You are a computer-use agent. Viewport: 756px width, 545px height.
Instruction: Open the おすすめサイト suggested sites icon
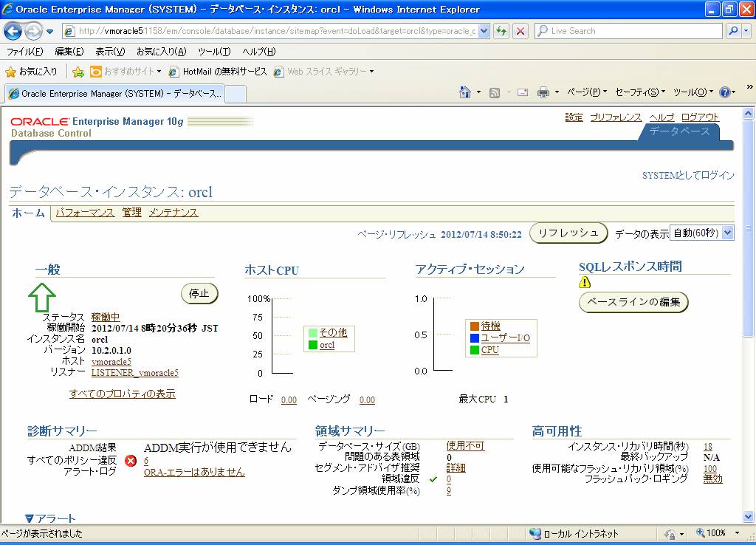tap(96, 72)
